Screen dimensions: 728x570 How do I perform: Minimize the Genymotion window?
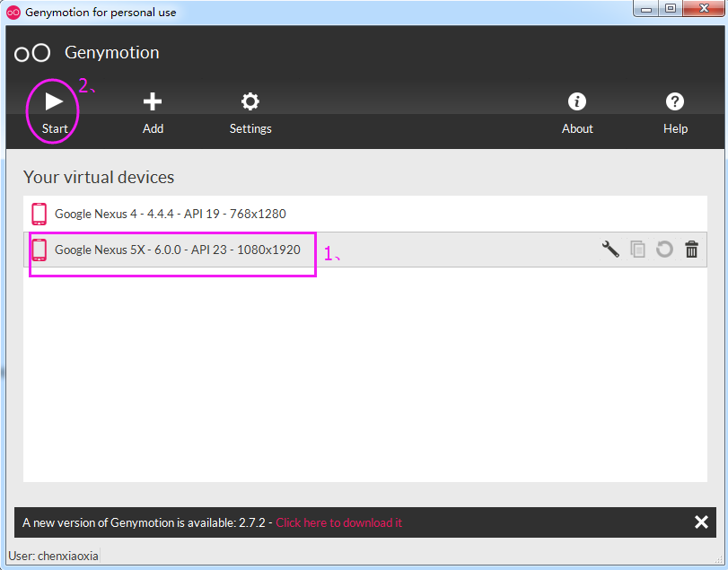645,8
